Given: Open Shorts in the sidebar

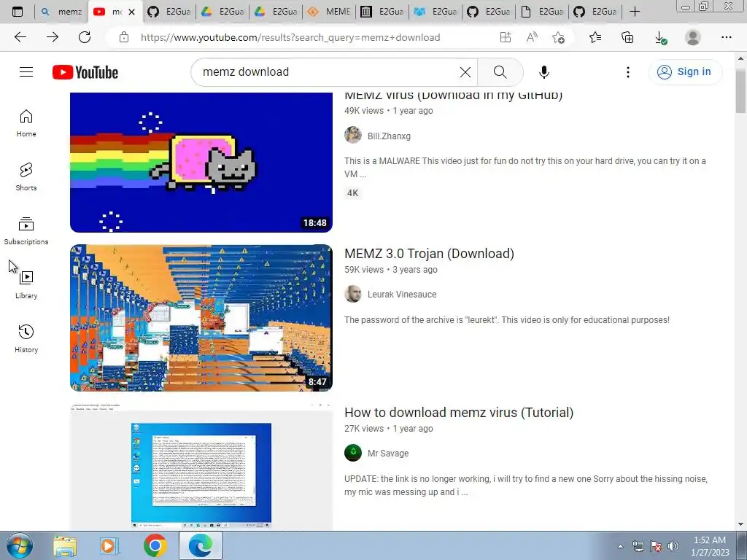Looking at the screenshot, I should click(x=26, y=177).
